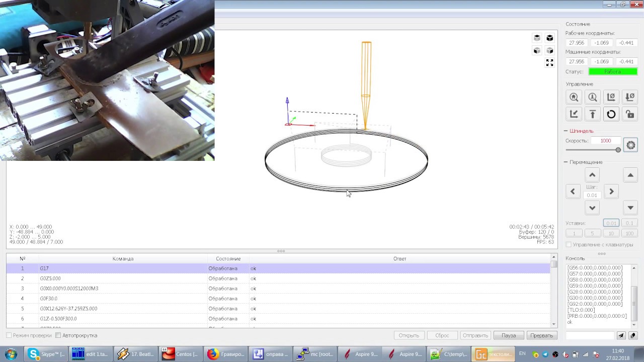Screen dimensions: 644x362
Task: Unlock the machine padlock icon
Action: coord(630,114)
